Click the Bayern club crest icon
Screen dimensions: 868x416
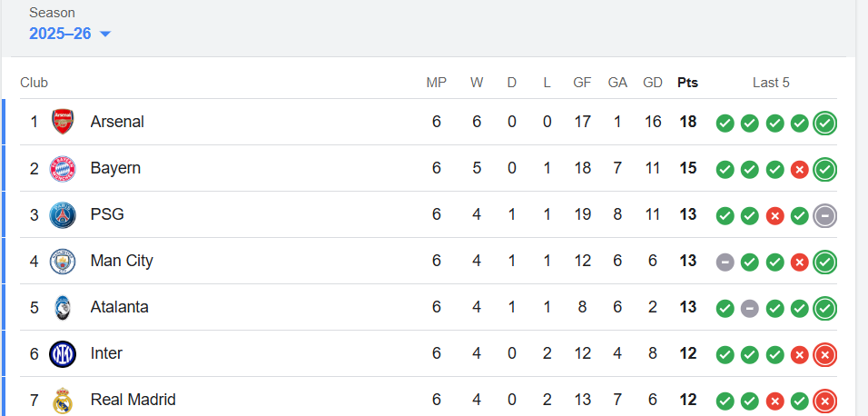coord(63,168)
